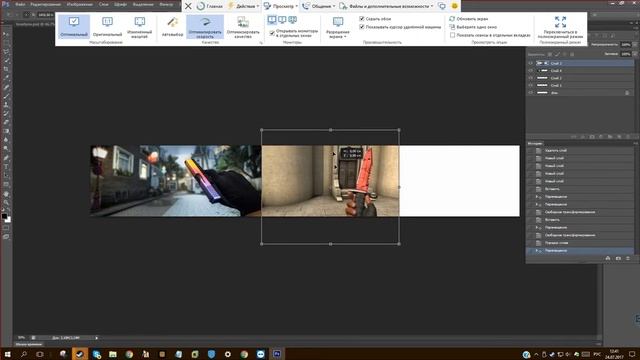Viewport: 640px width, 360px height.
Task: Click the TeamViewer chat bubble icon
Action: pos(442,6)
